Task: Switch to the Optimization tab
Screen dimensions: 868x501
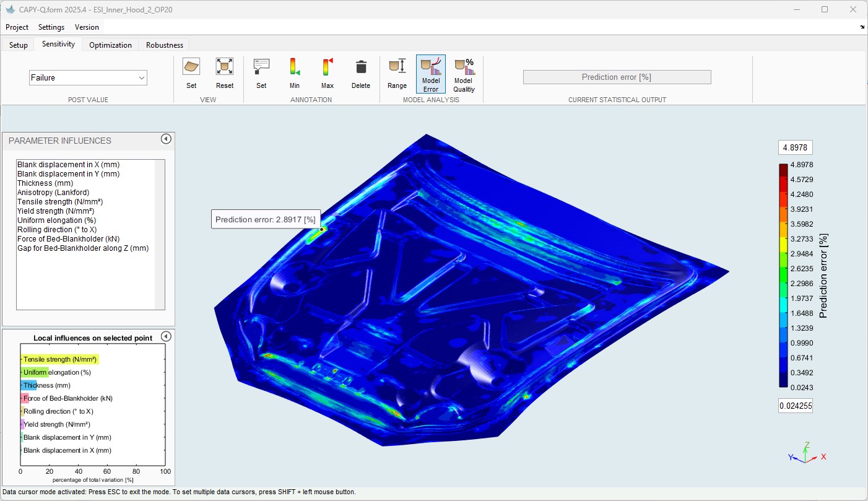Action: point(110,45)
